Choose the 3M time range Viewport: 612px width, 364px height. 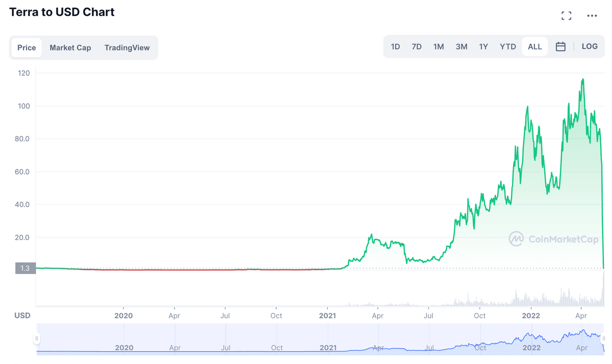click(461, 46)
